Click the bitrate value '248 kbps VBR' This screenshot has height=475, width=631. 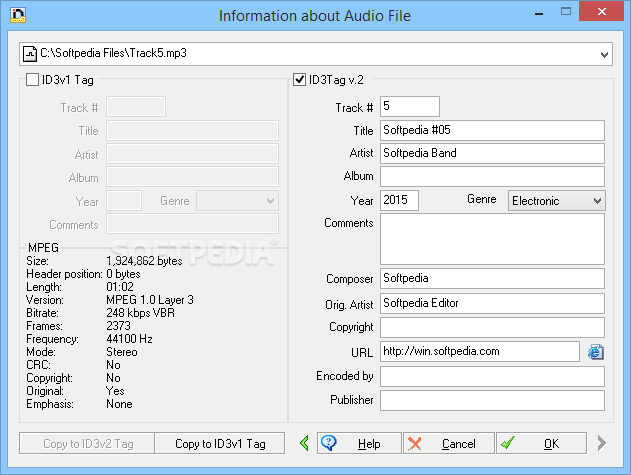coord(140,313)
